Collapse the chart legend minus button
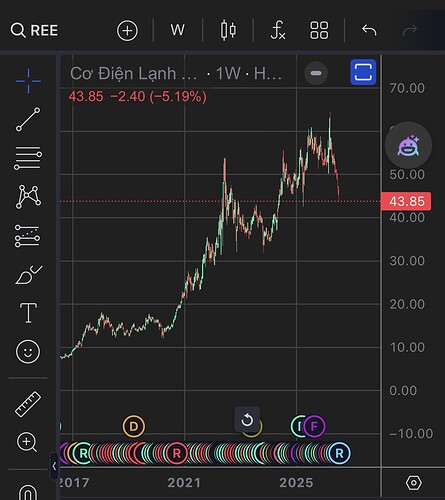 coord(316,73)
